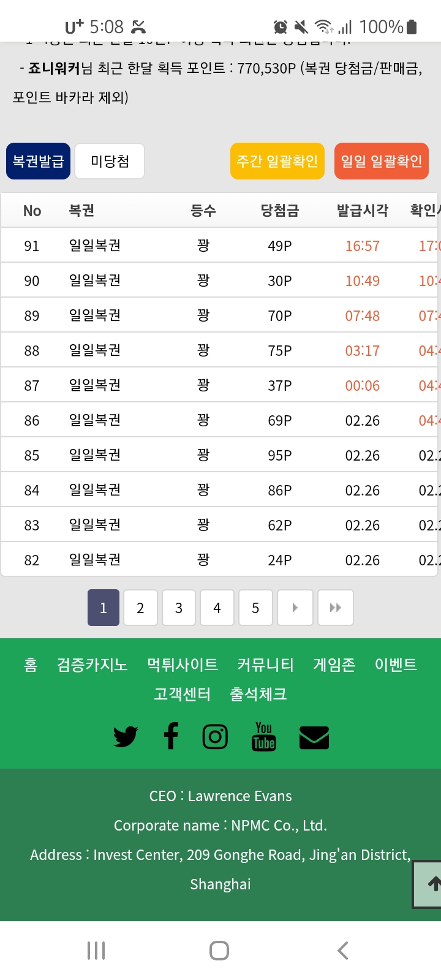Select pagination page 1
Image resolution: width=441 pixels, height=980 pixels.
coord(104,608)
